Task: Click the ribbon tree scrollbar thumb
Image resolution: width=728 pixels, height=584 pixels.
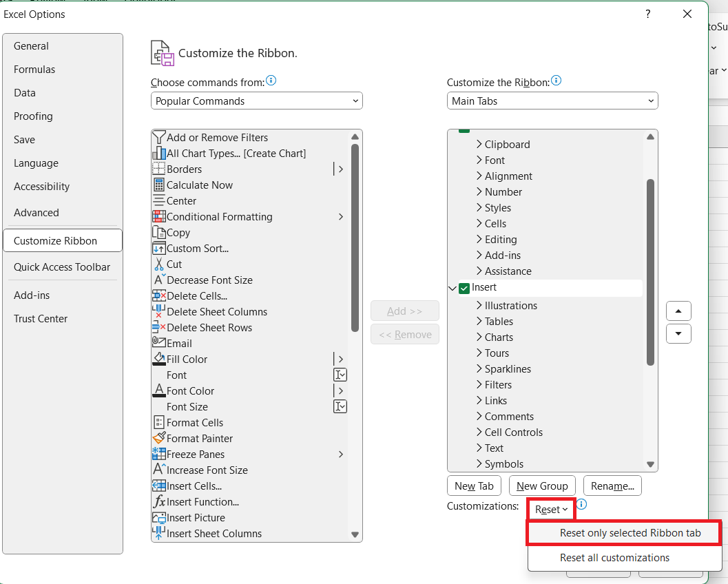Action: [650, 272]
